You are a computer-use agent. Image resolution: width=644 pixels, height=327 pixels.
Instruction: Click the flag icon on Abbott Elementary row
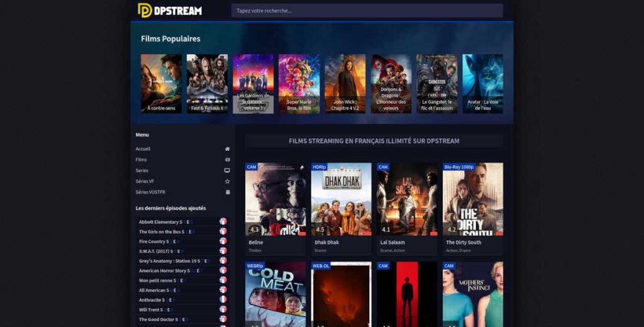click(223, 221)
